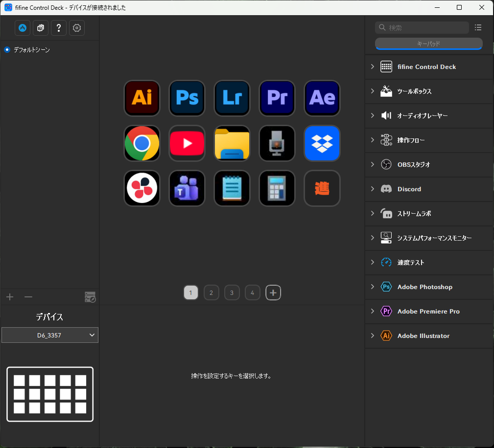Click the 検索 search field
This screenshot has width=494, height=448.
coord(422,28)
